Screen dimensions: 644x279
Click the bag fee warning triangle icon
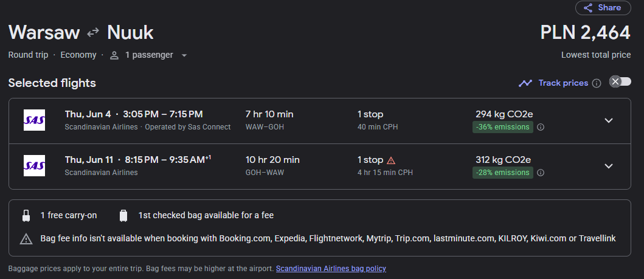(x=26, y=239)
